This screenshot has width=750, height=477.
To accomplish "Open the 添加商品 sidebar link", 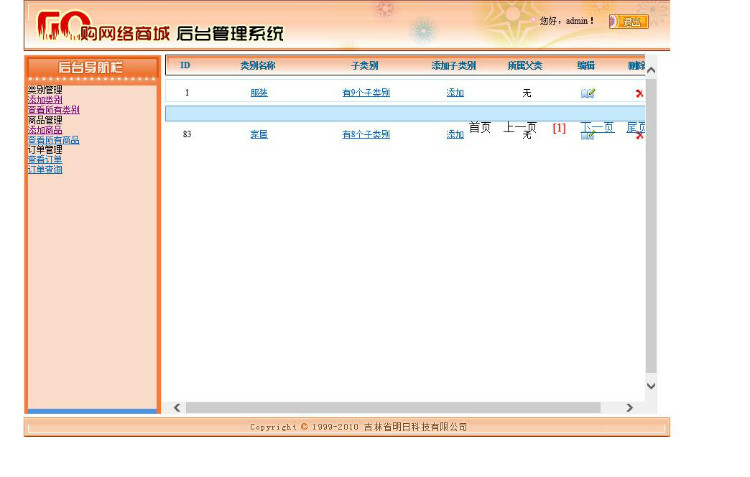I will (x=45, y=130).
